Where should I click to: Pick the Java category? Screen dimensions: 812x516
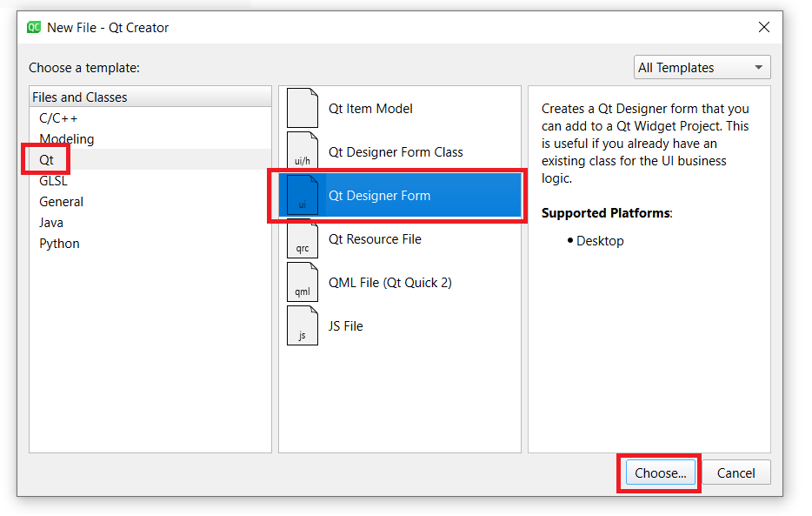pyautogui.click(x=51, y=223)
